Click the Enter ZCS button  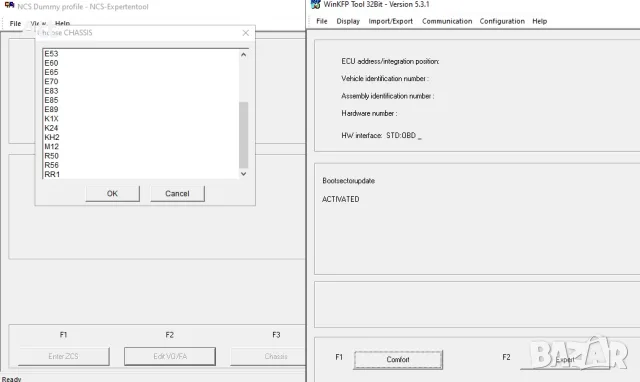63,356
